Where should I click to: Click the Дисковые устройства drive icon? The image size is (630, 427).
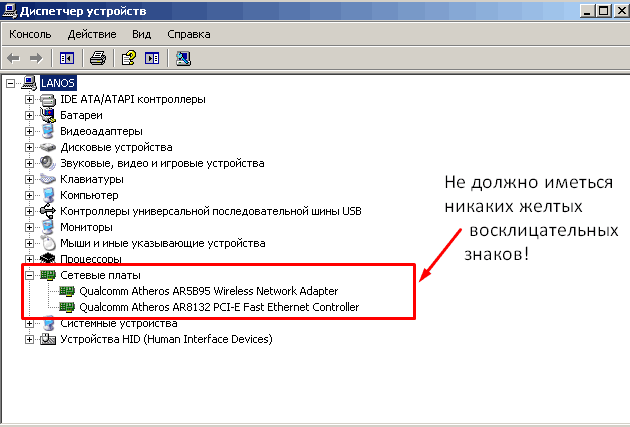[x=48, y=147]
